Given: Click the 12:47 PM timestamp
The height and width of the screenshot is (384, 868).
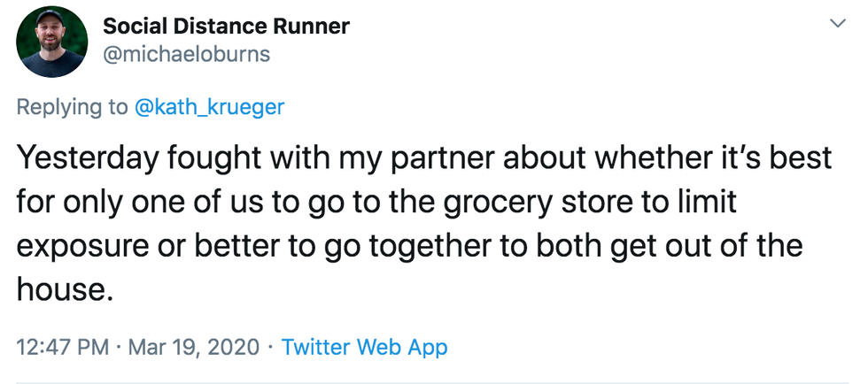Looking at the screenshot, I should (63, 348).
